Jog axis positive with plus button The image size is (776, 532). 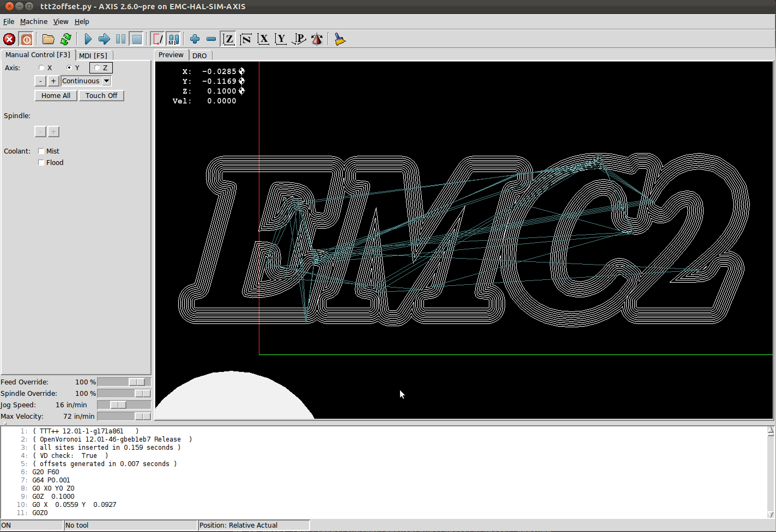click(53, 81)
